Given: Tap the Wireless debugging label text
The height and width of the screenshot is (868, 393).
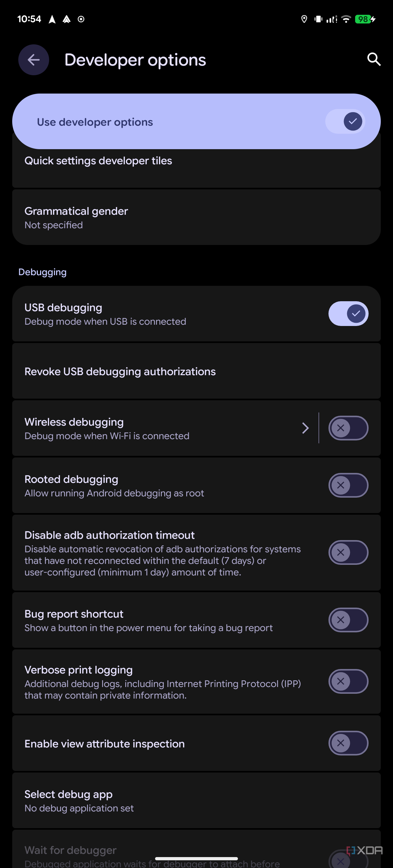Looking at the screenshot, I should (74, 422).
